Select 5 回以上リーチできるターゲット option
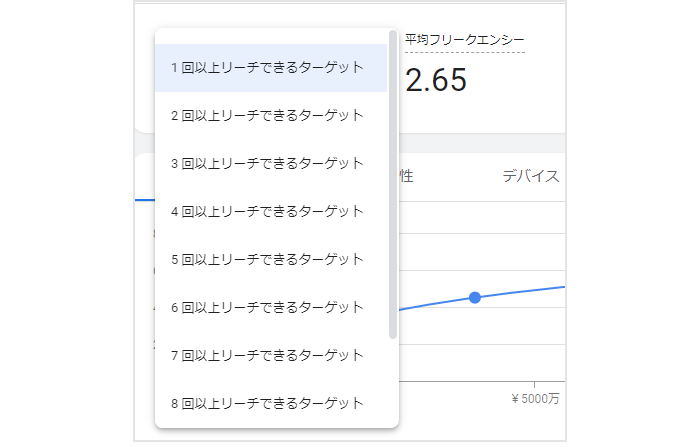Image resolution: width=700 pixels, height=447 pixels. point(271,260)
